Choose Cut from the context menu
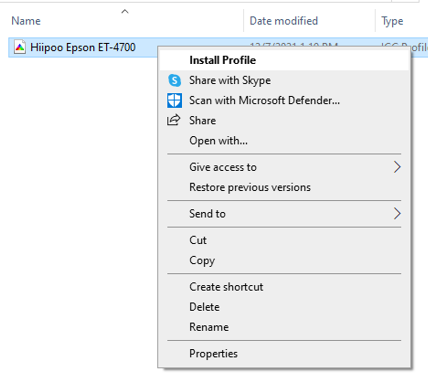The image size is (428, 380). [x=284, y=240]
